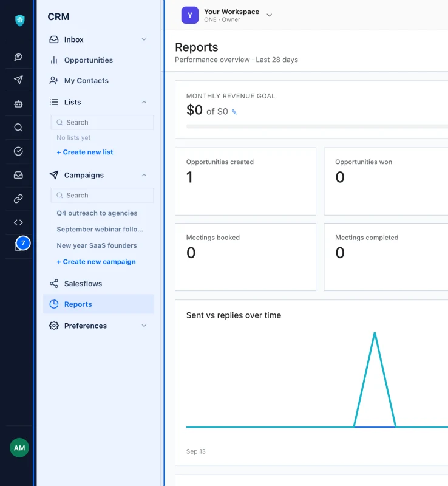Open the Inbox menu label
Viewport: 448px width, 486px height.
point(73,39)
